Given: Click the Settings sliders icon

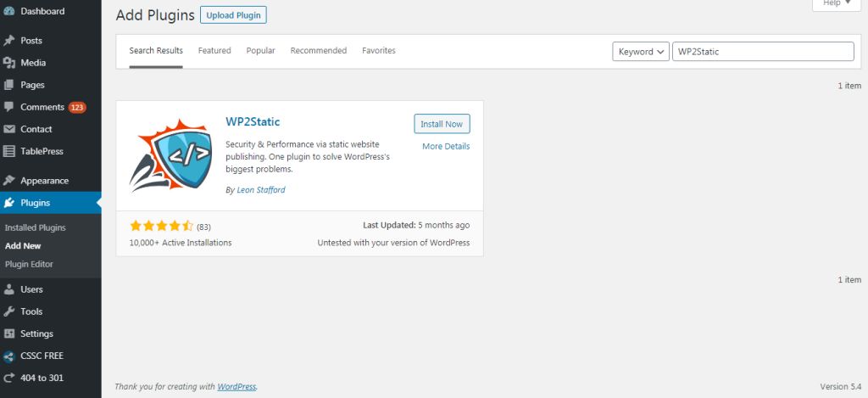Looking at the screenshot, I should (x=8, y=334).
